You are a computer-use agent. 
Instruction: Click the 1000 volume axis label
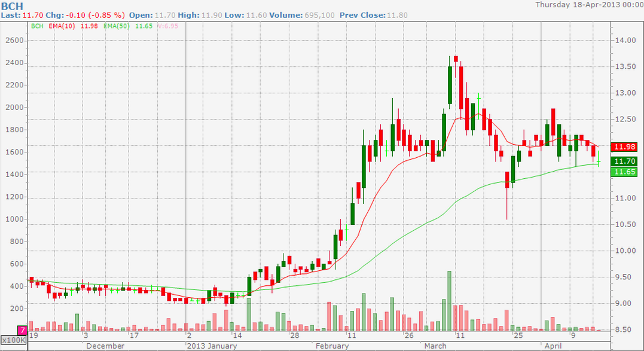[15, 219]
